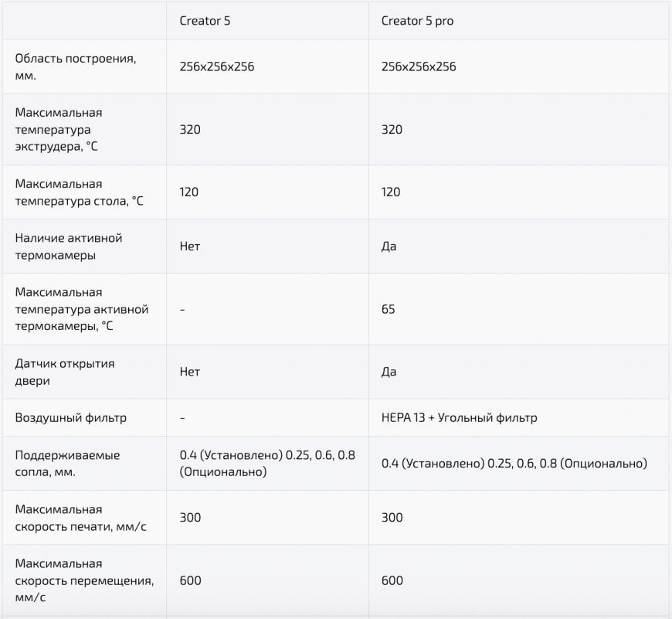Click the 120 value for Creator 5 pro
Viewport: 672px width, 619px height.
click(391, 192)
